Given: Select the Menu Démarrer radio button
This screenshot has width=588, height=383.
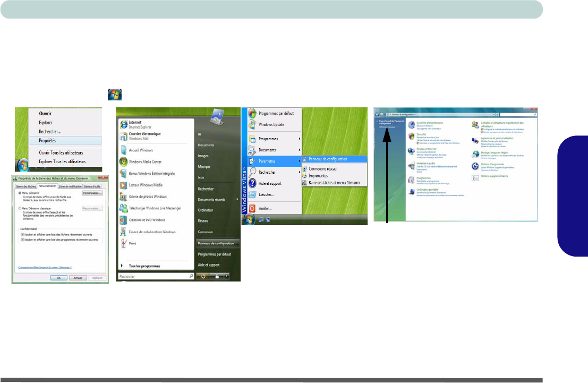Looking at the screenshot, I should [20, 193].
